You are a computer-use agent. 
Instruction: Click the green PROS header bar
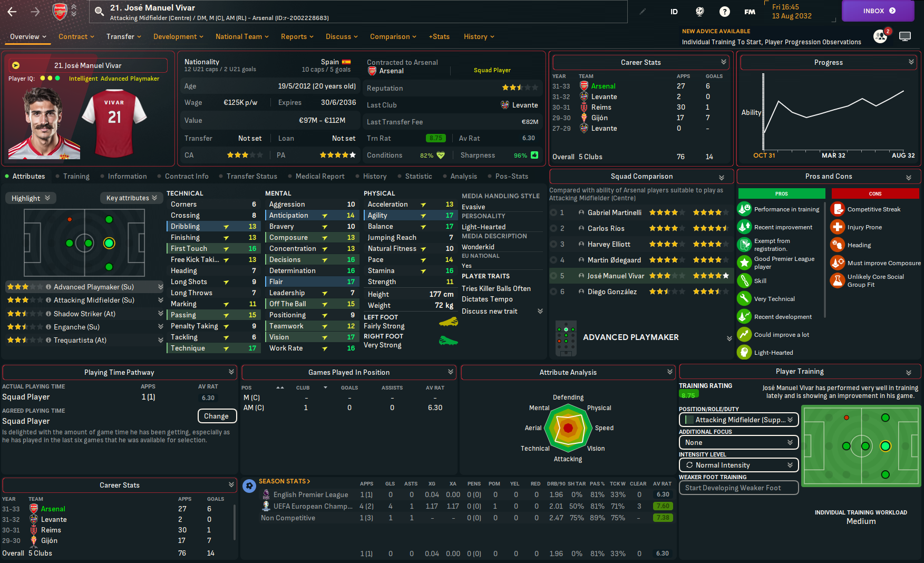pyautogui.click(x=781, y=193)
